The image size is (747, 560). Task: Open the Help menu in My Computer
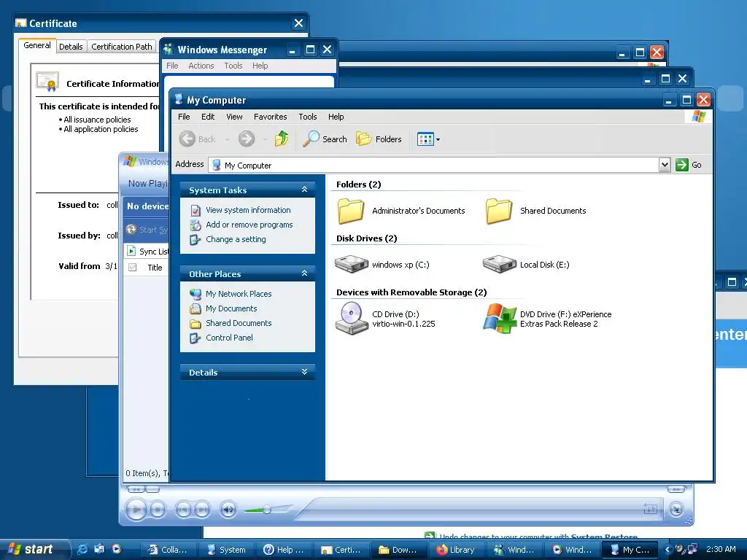point(336,117)
